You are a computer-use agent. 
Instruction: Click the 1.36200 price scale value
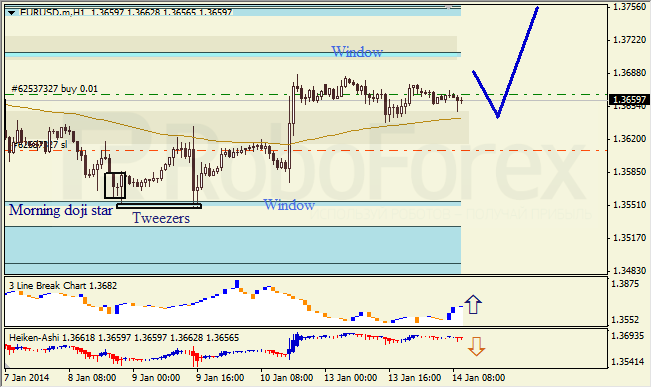click(630, 138)
